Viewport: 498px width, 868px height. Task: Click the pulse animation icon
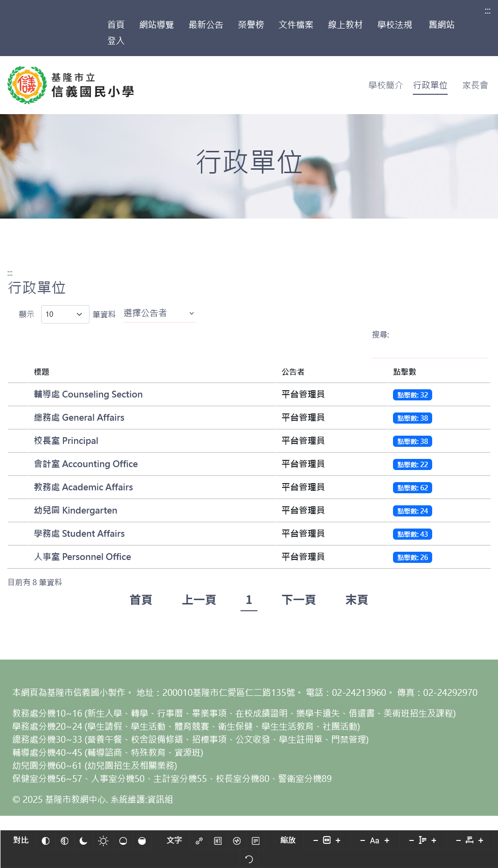coord(237,841)
